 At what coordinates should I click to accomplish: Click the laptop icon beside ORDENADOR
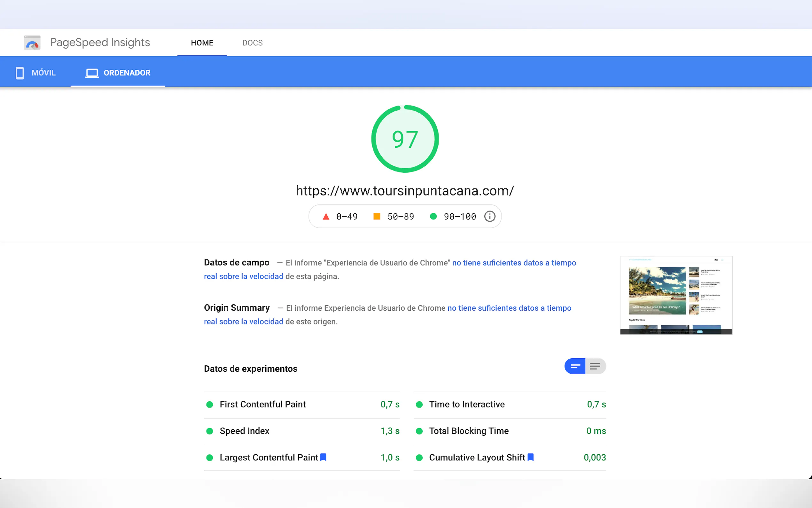coord(92,73)
